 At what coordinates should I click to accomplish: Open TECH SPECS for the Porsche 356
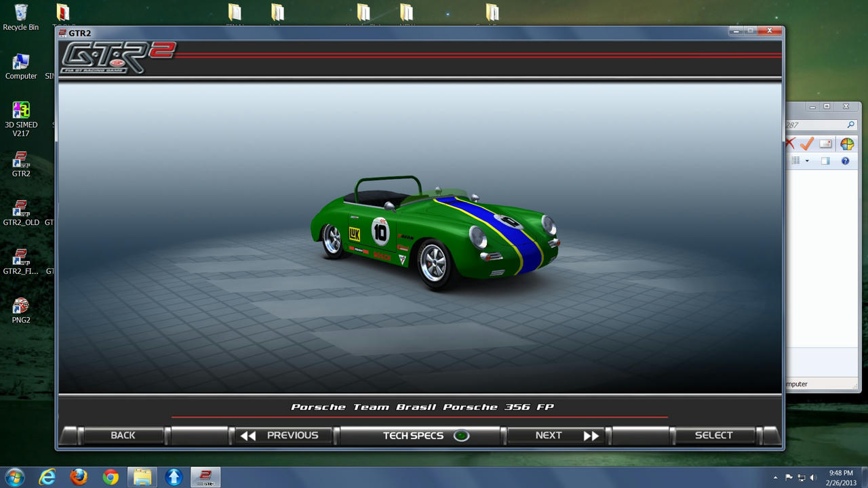point(420,435)
